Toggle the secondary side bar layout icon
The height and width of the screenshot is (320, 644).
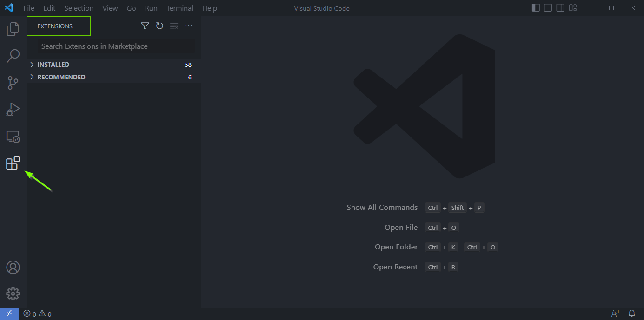pyautogui.click(x=560, y=8)
